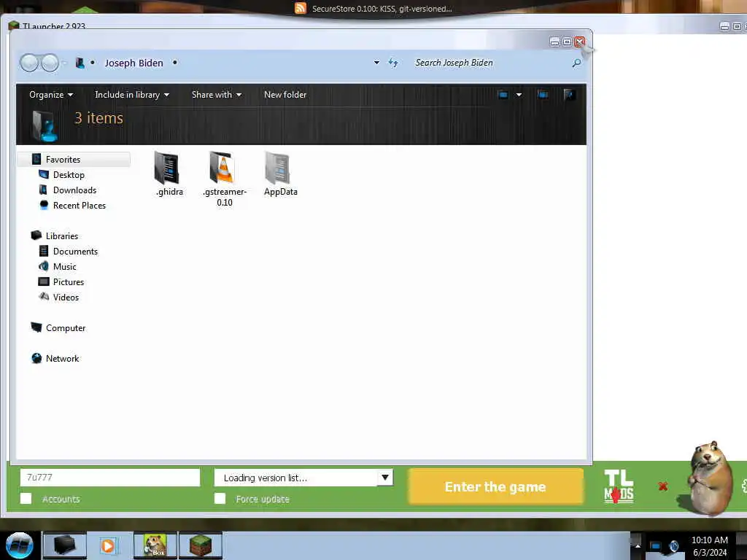This screenshot has height=560, width=747.
Task: Minimize the Explorer window
Action: coord(554,42)
